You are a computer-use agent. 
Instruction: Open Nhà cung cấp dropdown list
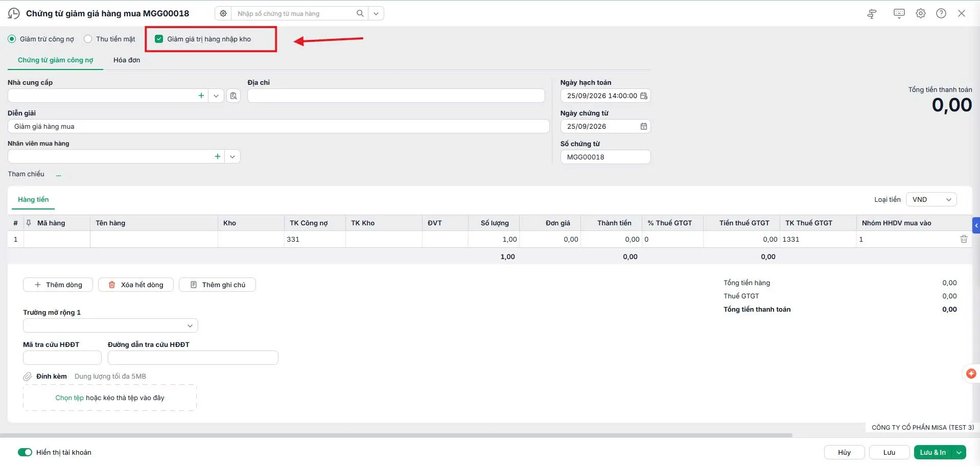pos(216,96)
